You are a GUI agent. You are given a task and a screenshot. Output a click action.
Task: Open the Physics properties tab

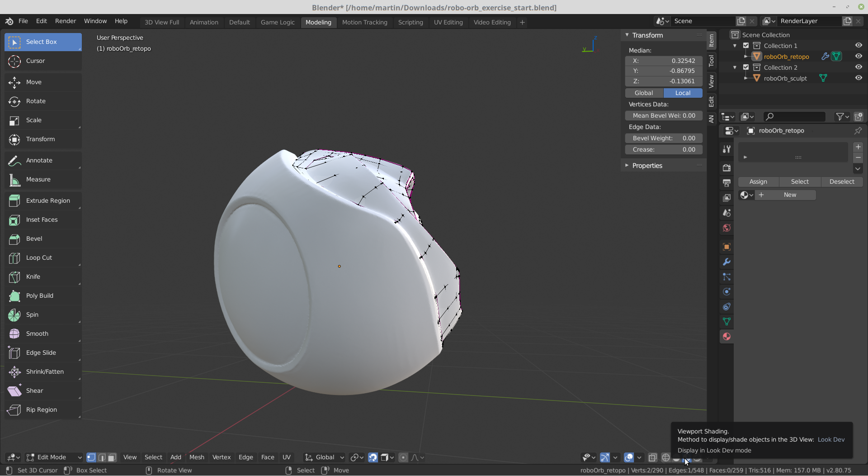pos(726,292)
